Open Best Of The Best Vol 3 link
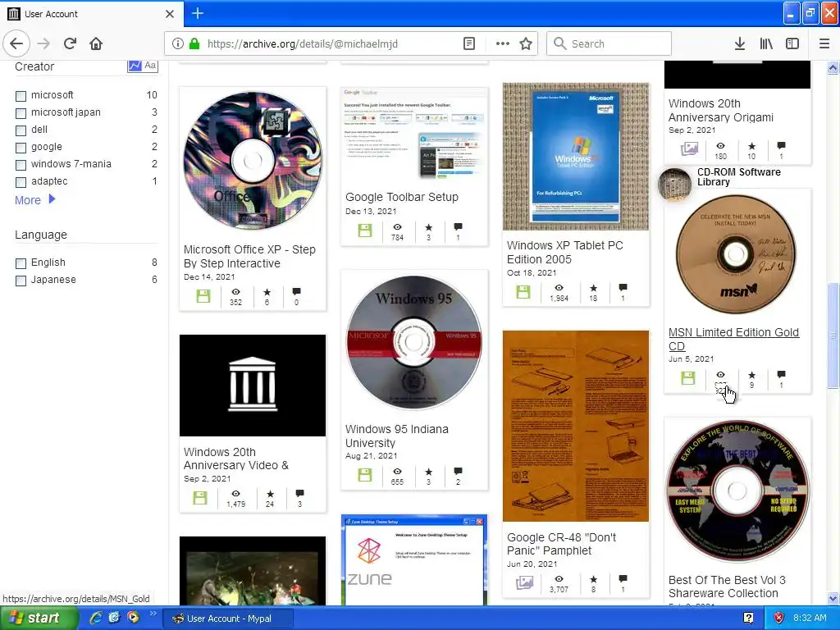 click(x=727, y=586)
